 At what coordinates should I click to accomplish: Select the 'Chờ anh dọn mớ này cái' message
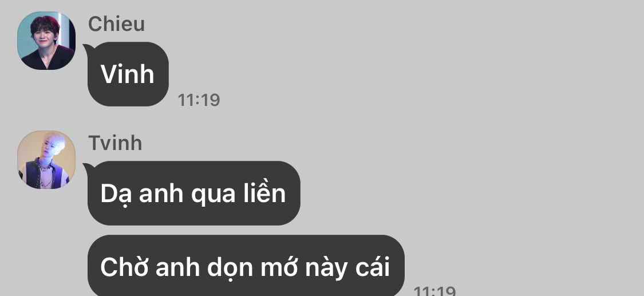point(246,266)
